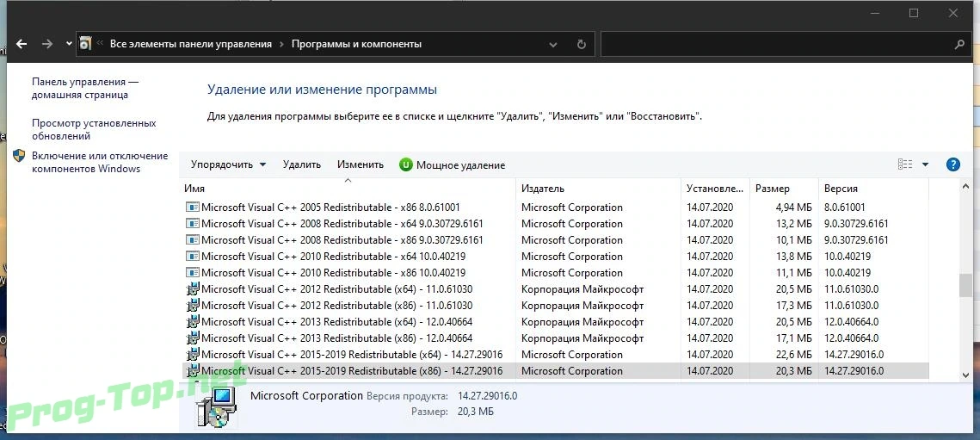Click the vertical scrollbar thumb of list
The image size is (980, 440).
tap(966, 284)
